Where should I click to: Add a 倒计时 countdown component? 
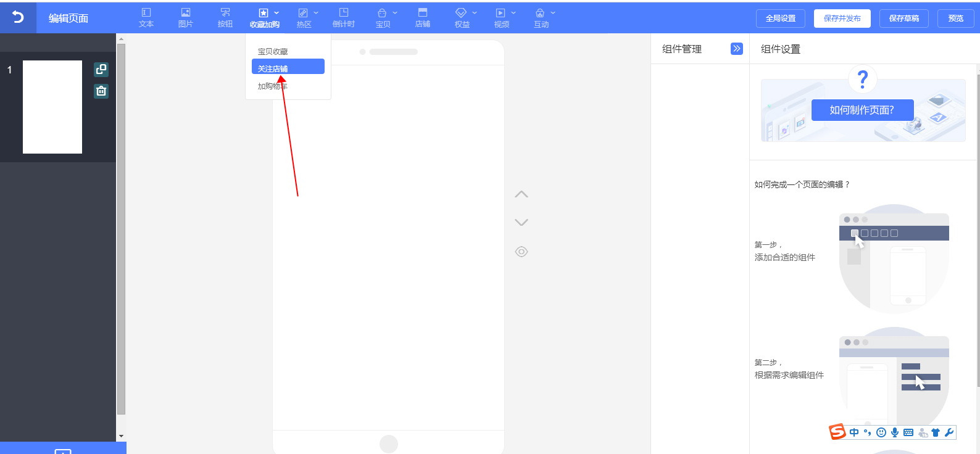[x=344, y=18]
